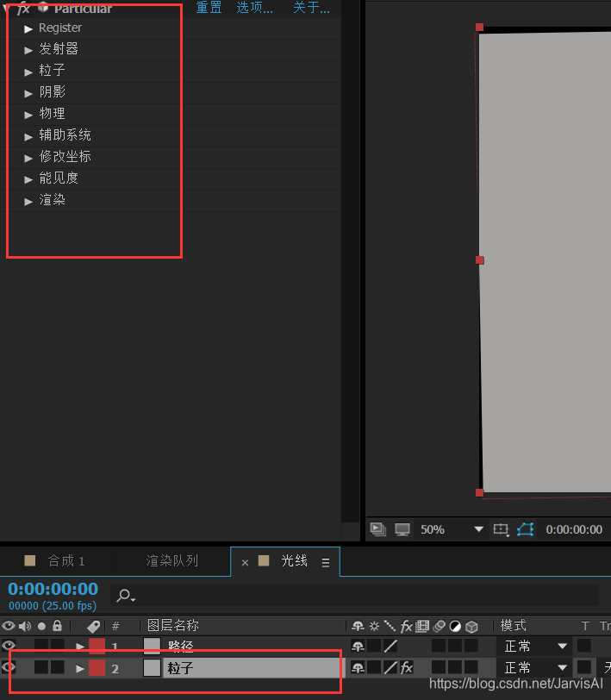The width and height of the screenshot is (611, 700).
Task: Click the timeline layer search magnifier
Action: click(125, 596)
